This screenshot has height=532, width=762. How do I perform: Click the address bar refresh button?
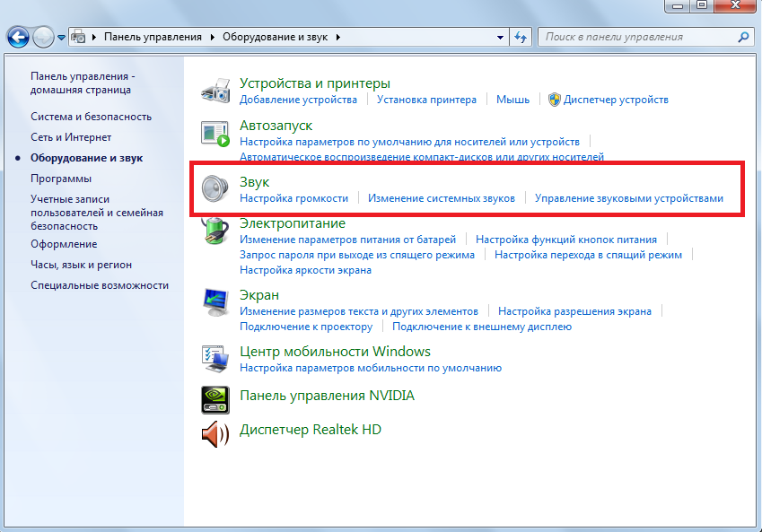click(x=521, y=37)
